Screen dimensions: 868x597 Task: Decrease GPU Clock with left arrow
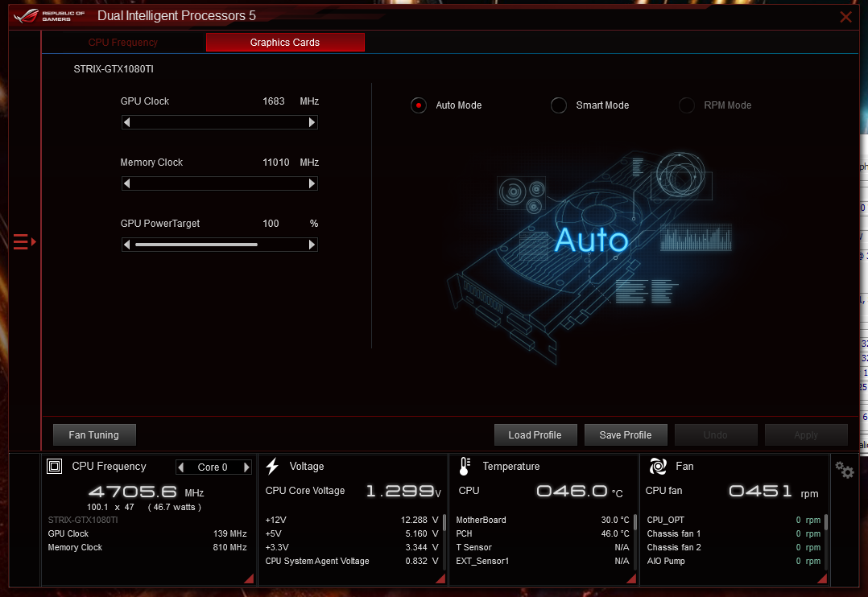(x=126, y=122)
